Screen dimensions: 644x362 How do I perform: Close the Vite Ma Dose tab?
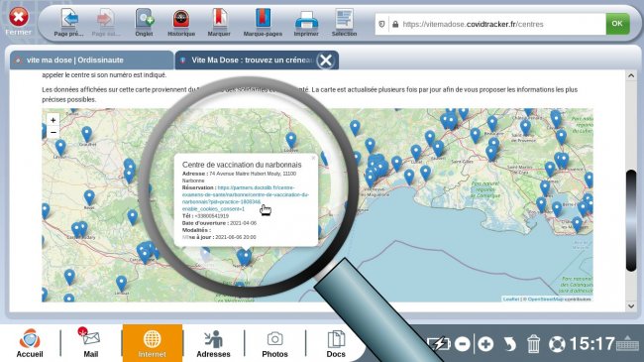pyautogui.click(x=326, y=60)
